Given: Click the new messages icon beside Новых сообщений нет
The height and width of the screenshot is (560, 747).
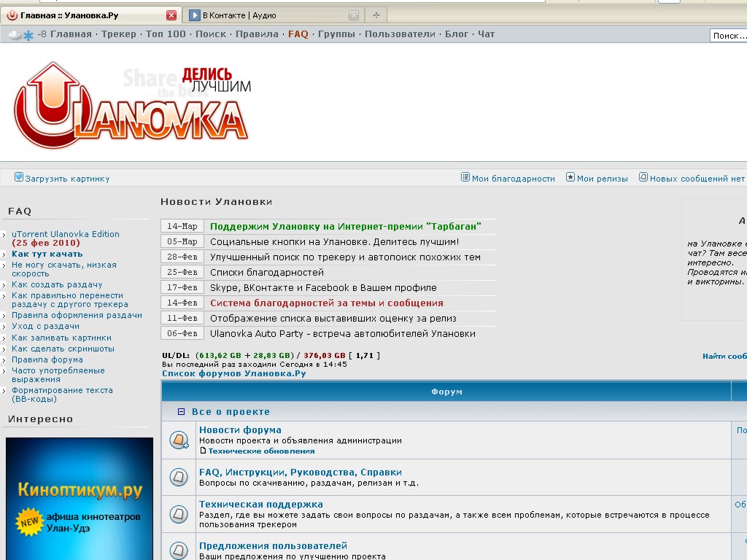Looking at the screenshot, I should (x=643, y=177).
